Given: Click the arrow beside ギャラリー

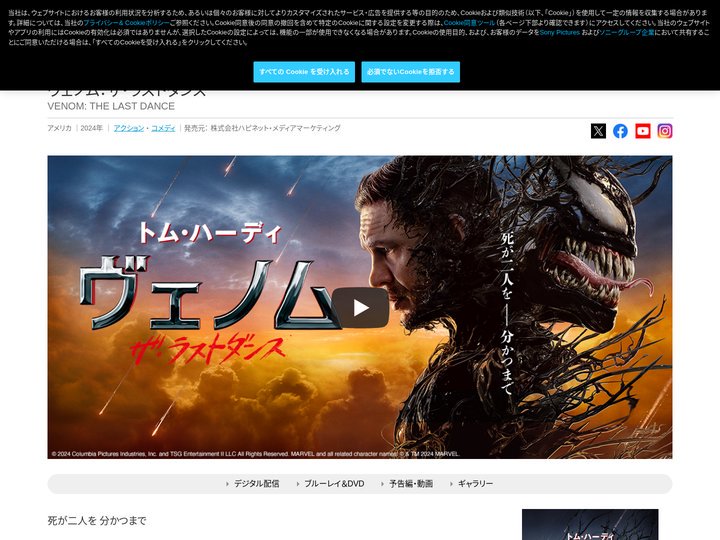Looking at the screenshot, I should pyautogui.click(x=451, y=484).
